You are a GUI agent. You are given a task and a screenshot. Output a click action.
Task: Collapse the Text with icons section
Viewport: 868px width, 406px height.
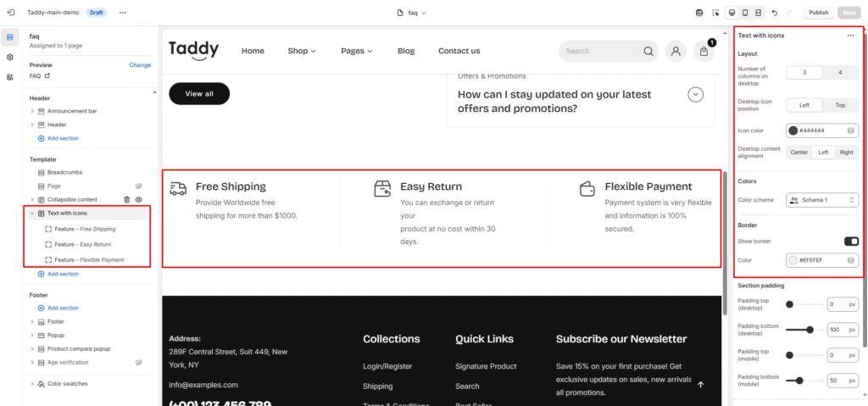pos(32,214)
